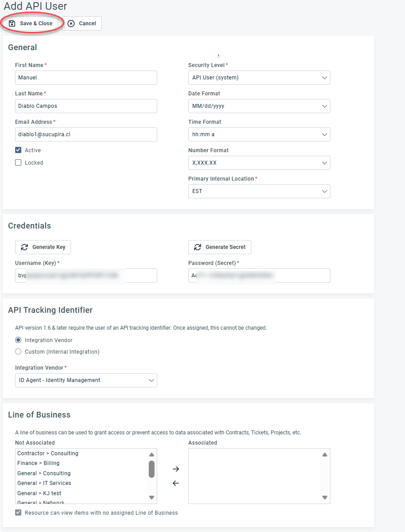Uncheck the Active checkbox

(18, 150)
